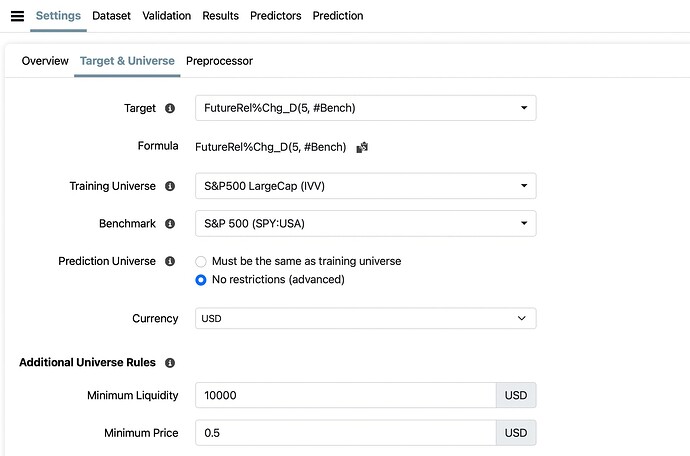The width and height of the screenshot is (690, 456).
Task: Open the Preprocessor sub-tab
Action: tap(219, 61)
